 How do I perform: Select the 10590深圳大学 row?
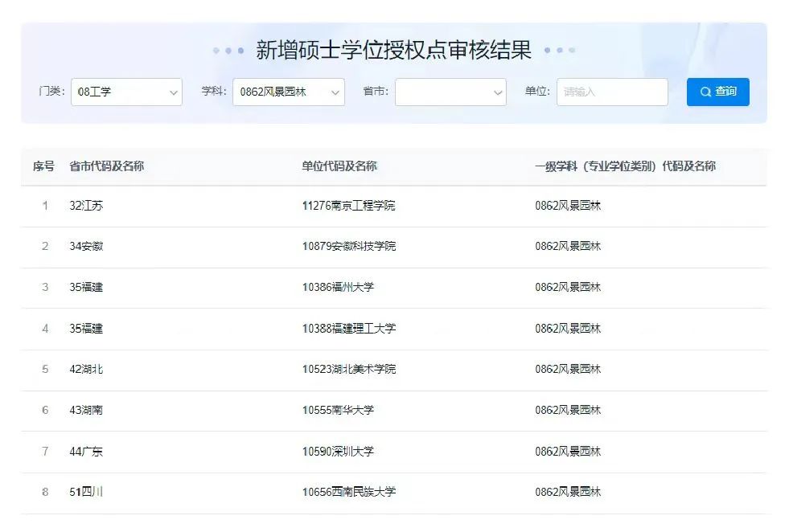[x=338, y=452]
